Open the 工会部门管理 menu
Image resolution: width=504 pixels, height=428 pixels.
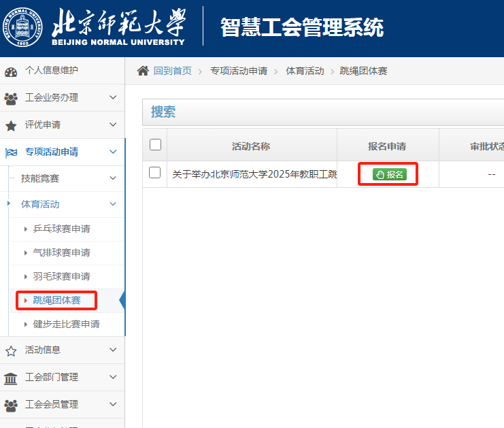coord(63,377)
